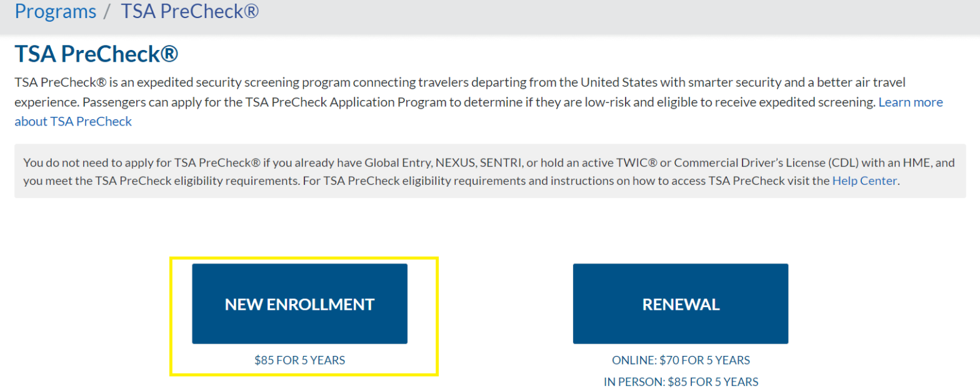980x389 pixels.
Task: Click the TSA PreCheck® page heading
Action: [95, 54]
